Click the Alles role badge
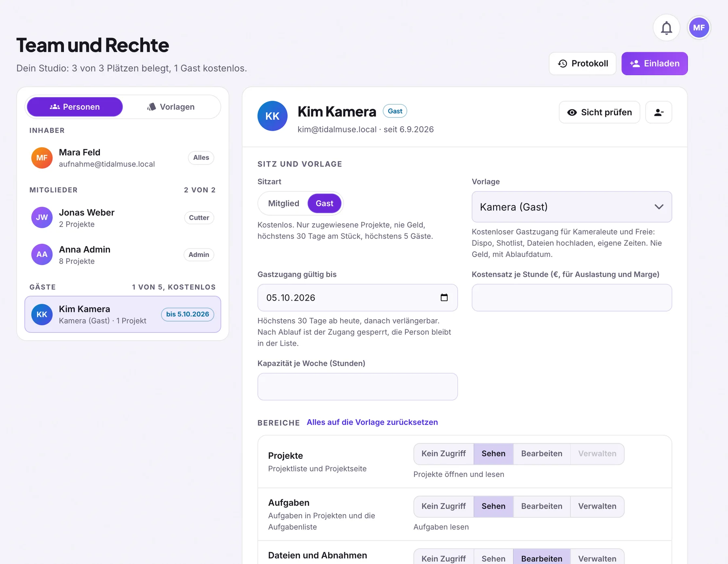The height and width of the screenshot is (564, 728). pos(201,158)
